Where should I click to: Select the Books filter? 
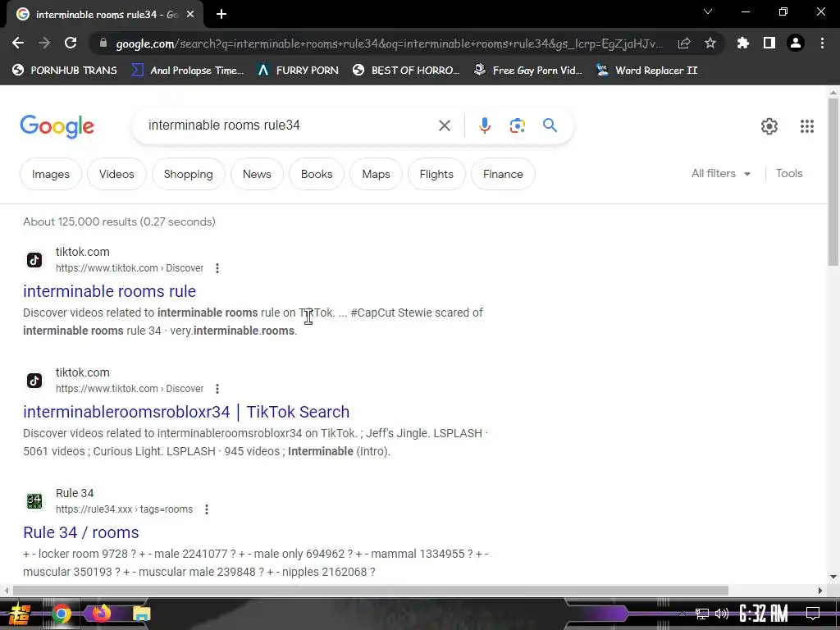coord(317,174)
